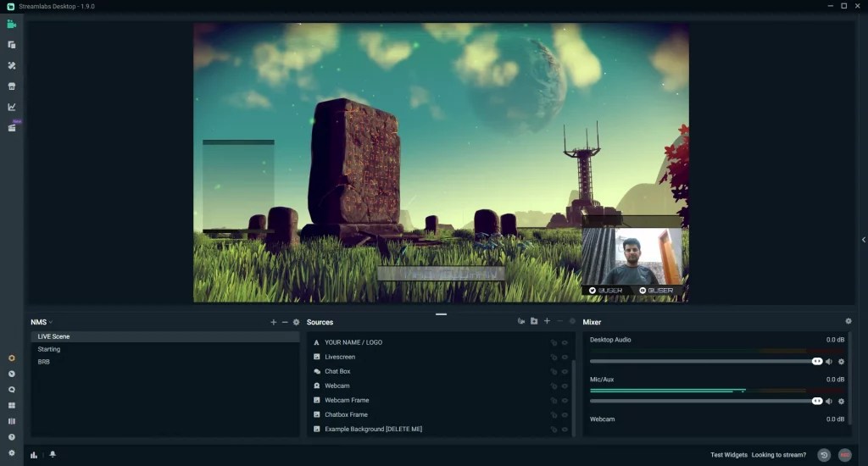Image resolution: width=868 pixels, height=466 pixels.
Task: Hide the Chat Box source
Action: pyautogui.click(x=565, y=371)
